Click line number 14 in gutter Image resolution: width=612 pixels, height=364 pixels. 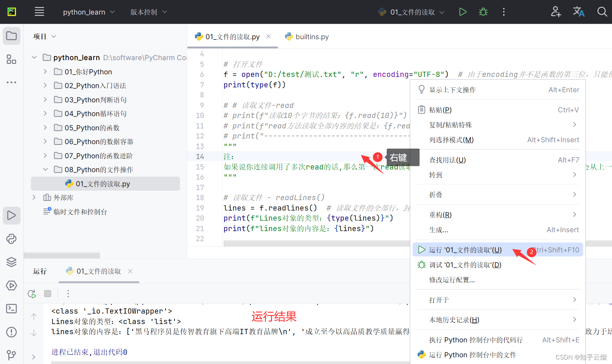tap(200, 156)
